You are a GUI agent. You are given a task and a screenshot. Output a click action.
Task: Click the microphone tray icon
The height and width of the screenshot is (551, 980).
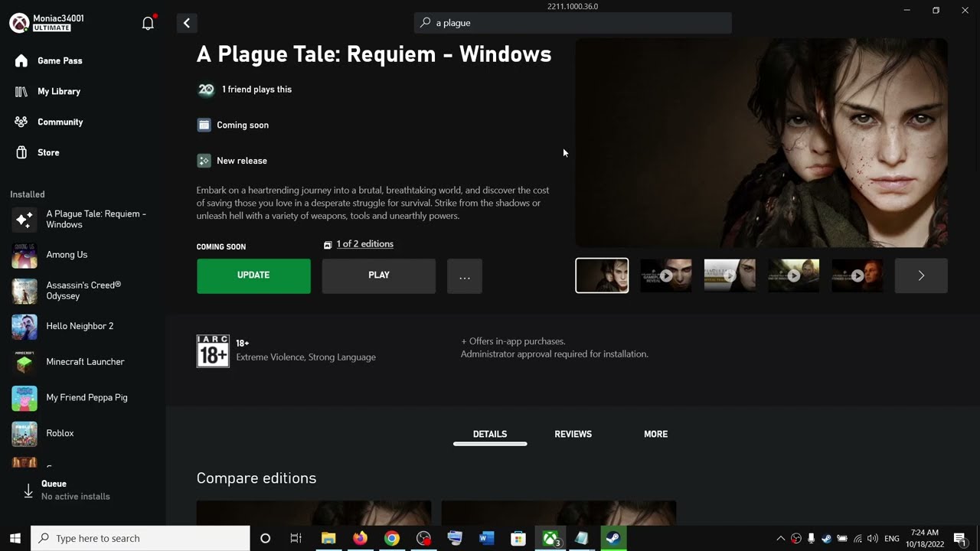(x=811, y=539)
